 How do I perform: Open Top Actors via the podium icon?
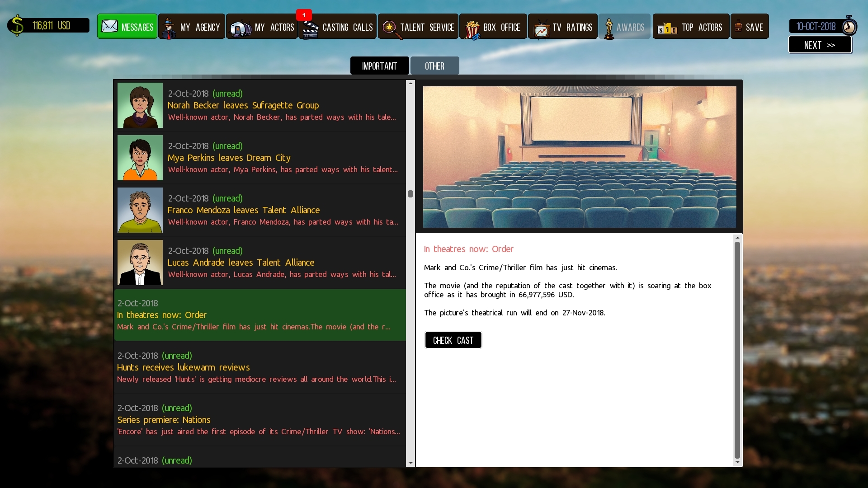667,28
